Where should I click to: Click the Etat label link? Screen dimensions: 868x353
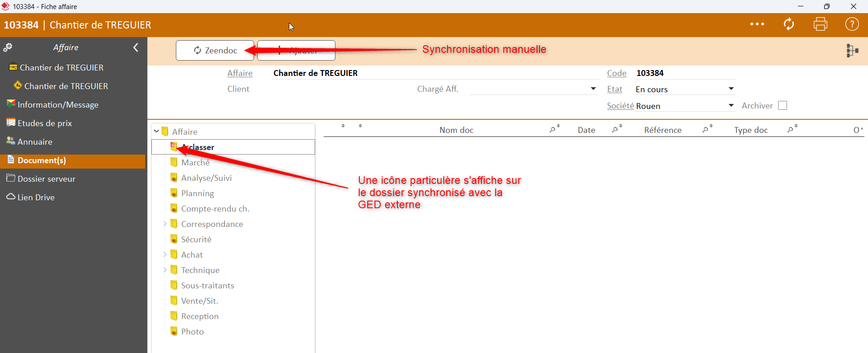click(615, 89)
